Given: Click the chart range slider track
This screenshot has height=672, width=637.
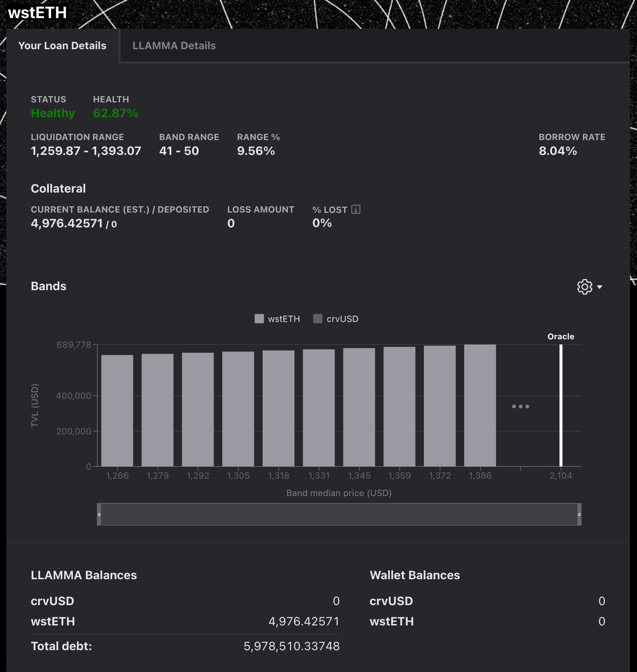Looking at the screenshot, I should click(339, 514).
